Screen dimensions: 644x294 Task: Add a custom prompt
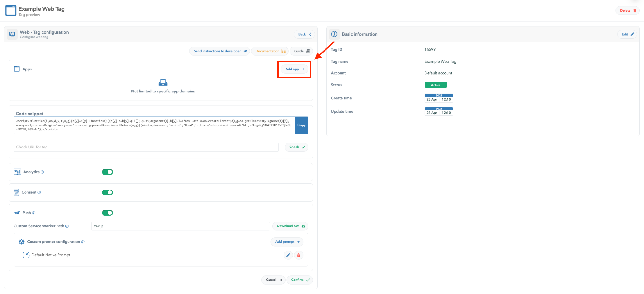[x=287, y=242]
